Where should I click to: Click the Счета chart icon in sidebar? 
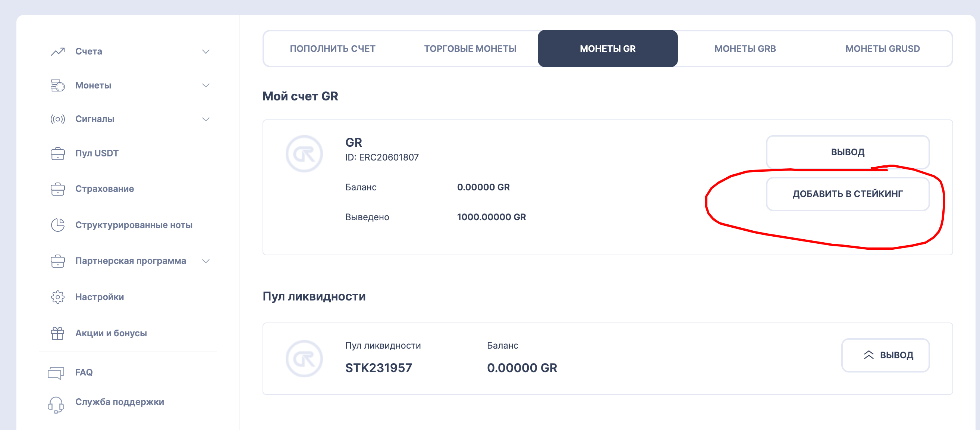pos(58,52)
